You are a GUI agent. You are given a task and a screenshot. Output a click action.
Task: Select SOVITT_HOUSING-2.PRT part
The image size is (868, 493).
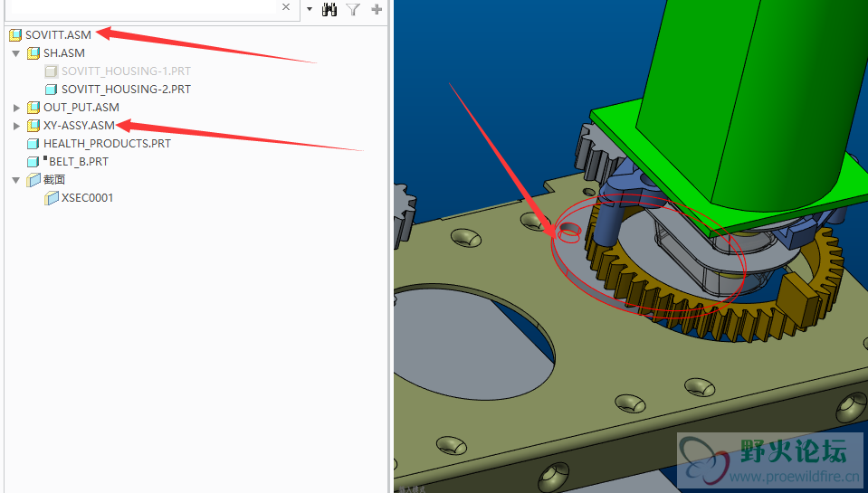[x=126, y=89]
